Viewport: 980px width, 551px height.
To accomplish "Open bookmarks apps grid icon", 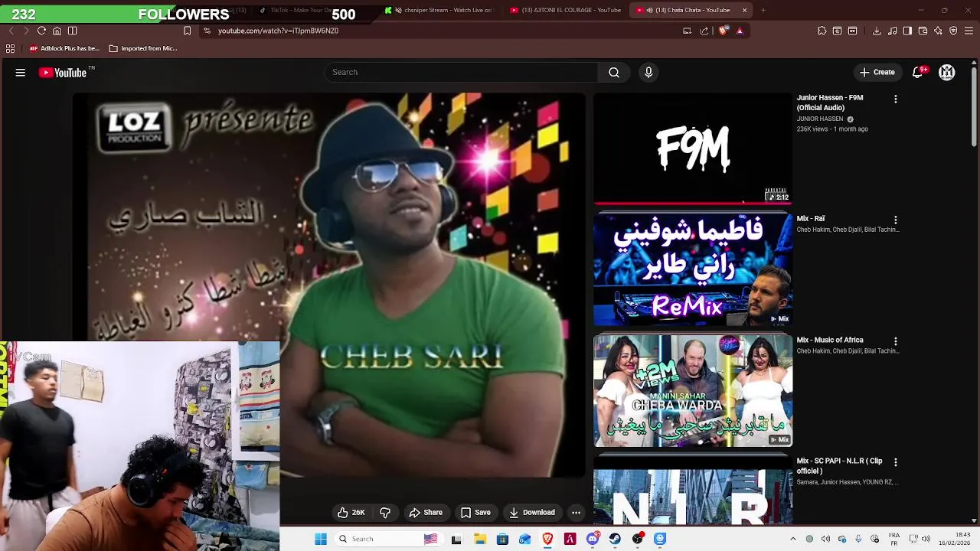I will 10,48.
